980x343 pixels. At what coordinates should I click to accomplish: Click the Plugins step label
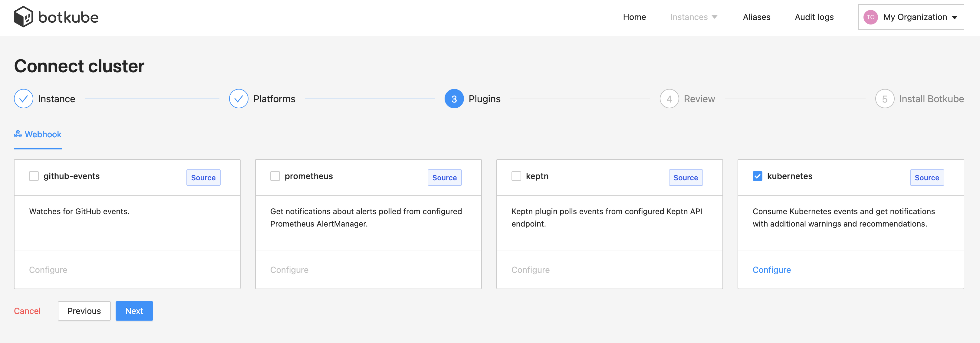click(484, 99)
